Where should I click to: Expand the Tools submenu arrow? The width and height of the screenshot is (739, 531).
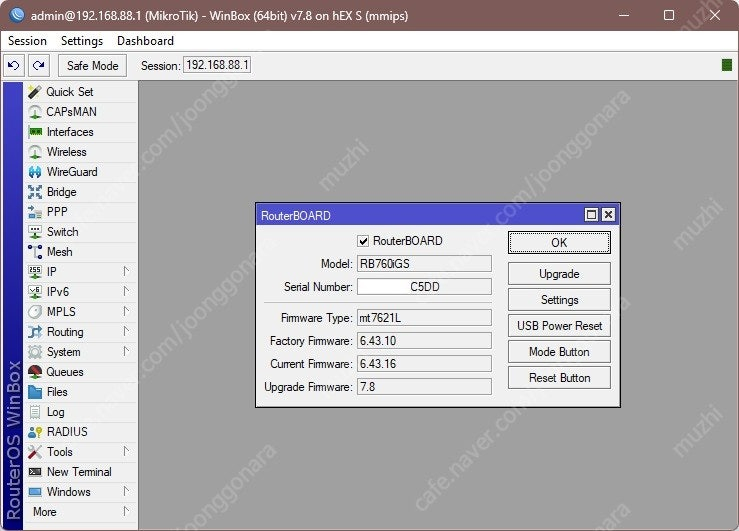126,451
